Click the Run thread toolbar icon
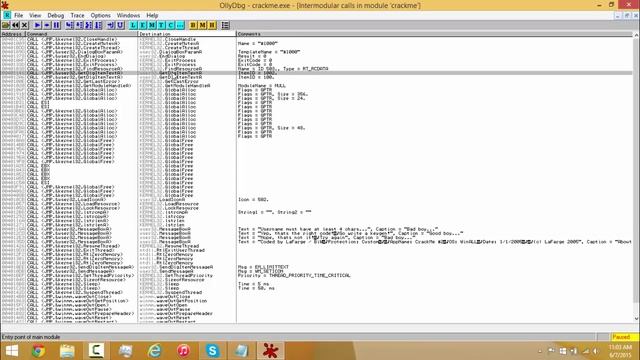The image size is (640, 360). coord(47,25)
